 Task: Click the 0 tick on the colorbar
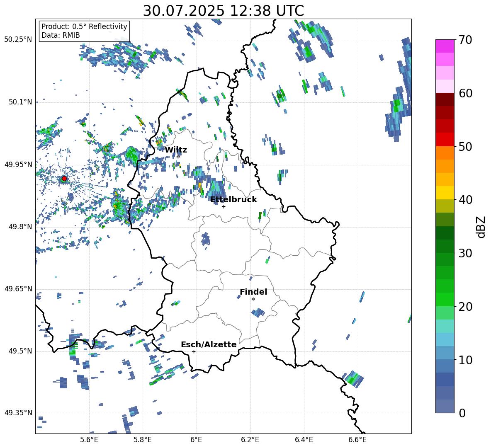click(462, 413)
